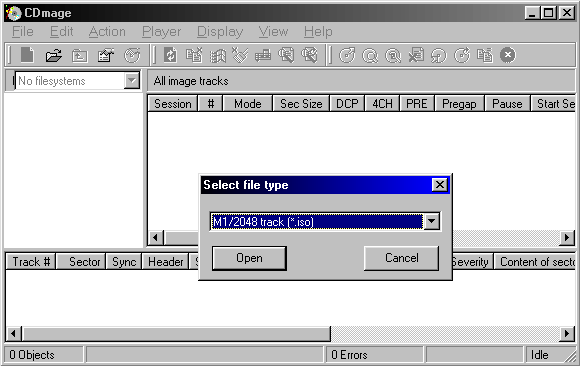Click the Severity column header
580x366 pixels.
[x=472, y=262]
